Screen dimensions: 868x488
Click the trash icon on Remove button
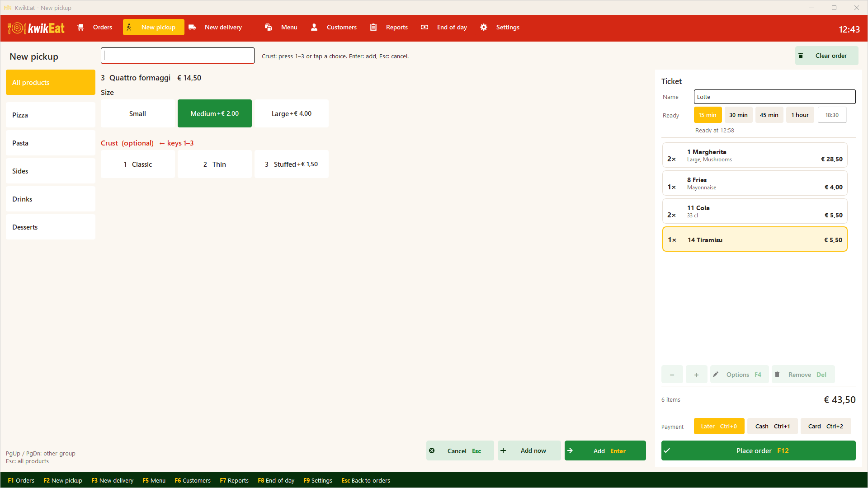(777, 374)
